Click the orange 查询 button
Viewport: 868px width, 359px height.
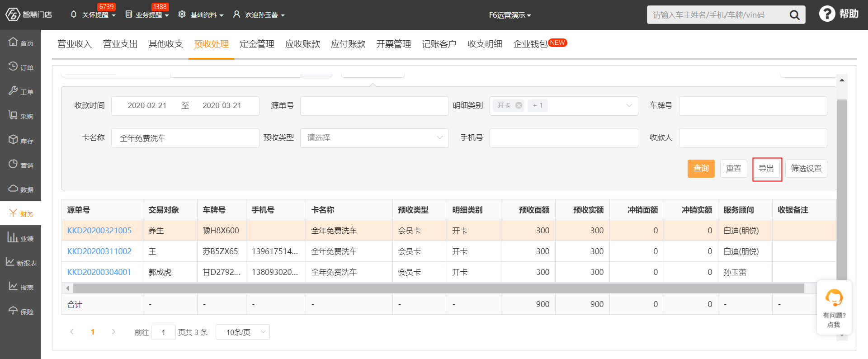[x=701, y=168]
